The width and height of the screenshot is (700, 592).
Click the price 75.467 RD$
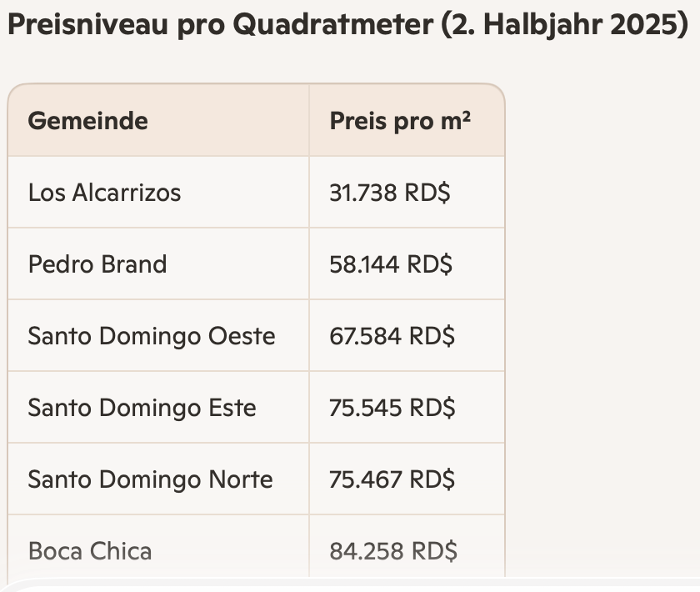click(x=392, y=479)
